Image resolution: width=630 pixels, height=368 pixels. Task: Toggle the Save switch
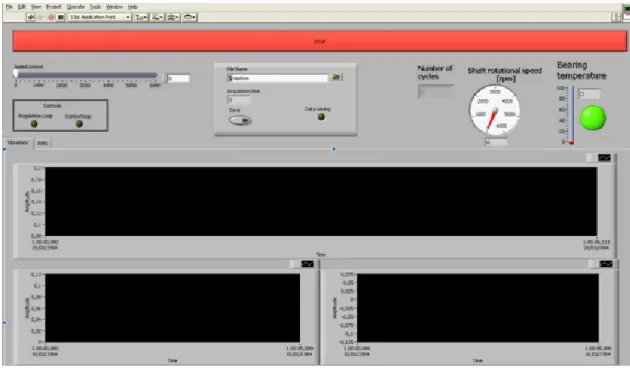(x=240, y=120)
